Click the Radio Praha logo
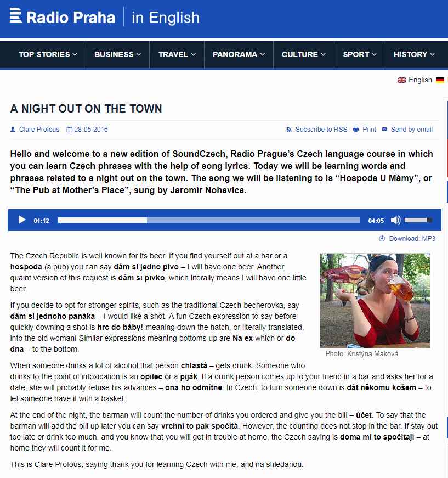Screen dimensions: 448x478 coord(63,17)
